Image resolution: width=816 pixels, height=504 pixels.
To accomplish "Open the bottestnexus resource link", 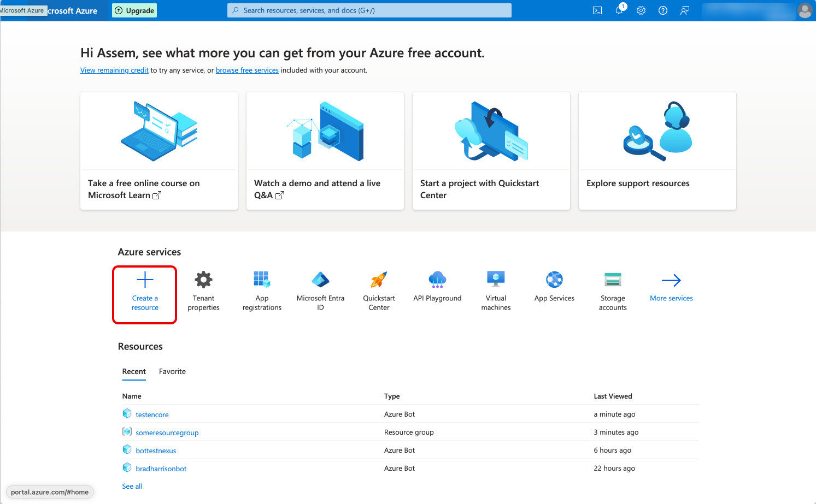I will tap(156, 450).
